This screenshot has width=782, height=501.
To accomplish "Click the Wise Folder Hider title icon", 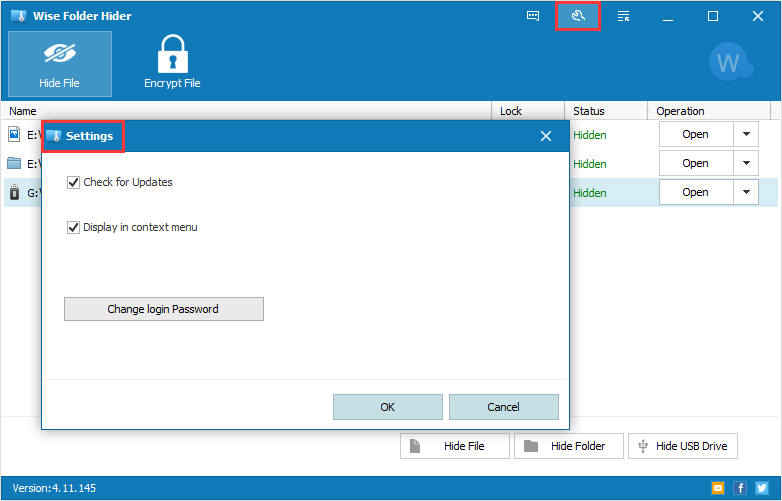I will (18, 16).
